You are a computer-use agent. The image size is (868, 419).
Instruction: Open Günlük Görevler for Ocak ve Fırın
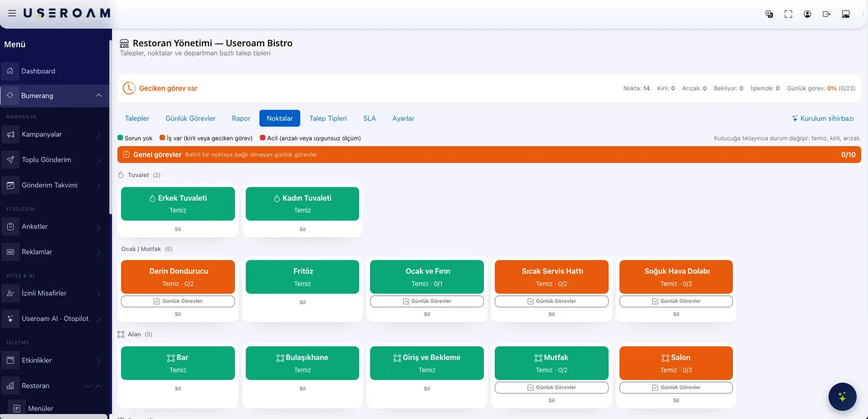[x=427, y=301]
